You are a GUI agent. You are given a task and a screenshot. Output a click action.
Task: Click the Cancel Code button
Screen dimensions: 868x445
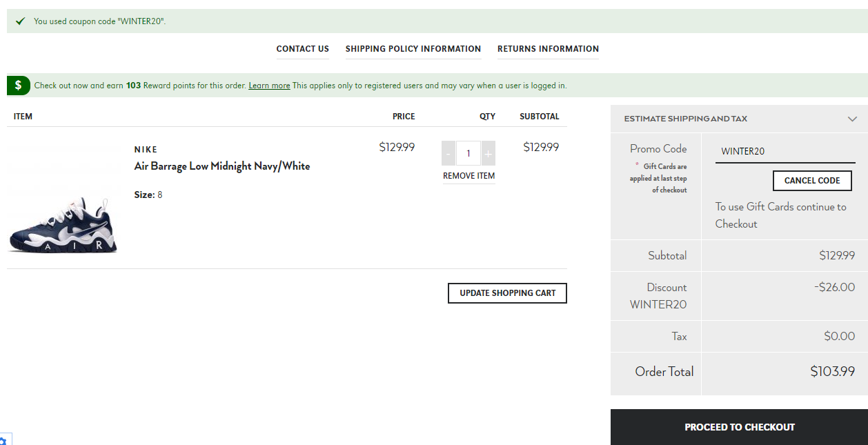tap(812, 181)
